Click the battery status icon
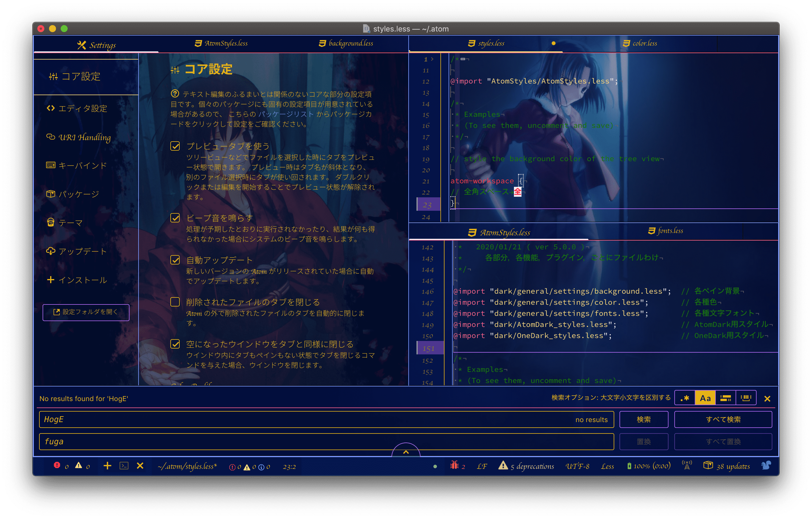This screenshot has width=812, height=519. coord(629,466)
